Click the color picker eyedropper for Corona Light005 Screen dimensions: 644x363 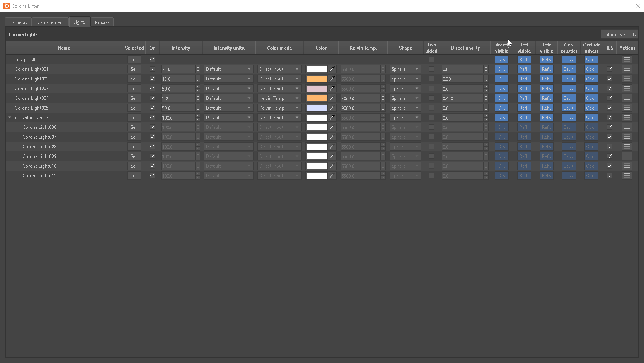332,108
